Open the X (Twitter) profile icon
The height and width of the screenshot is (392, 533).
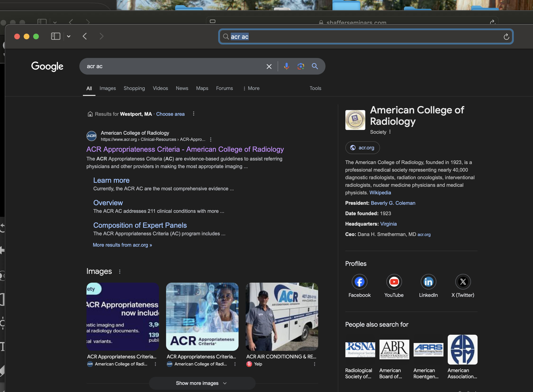(x=463, y=282)
